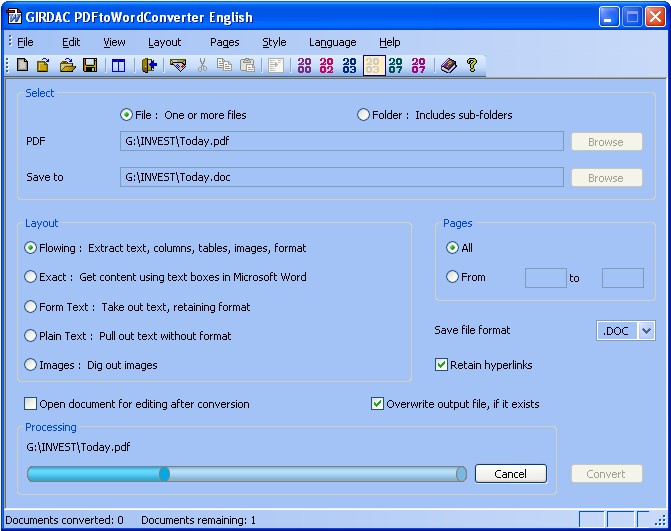
Task: Select the 2002 style icon
Action: 327,65
